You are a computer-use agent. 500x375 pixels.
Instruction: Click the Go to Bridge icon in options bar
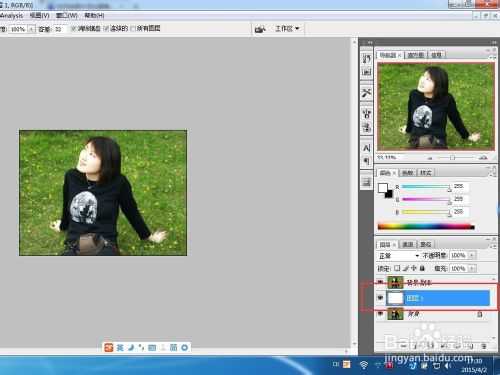[x=260, y=29]
